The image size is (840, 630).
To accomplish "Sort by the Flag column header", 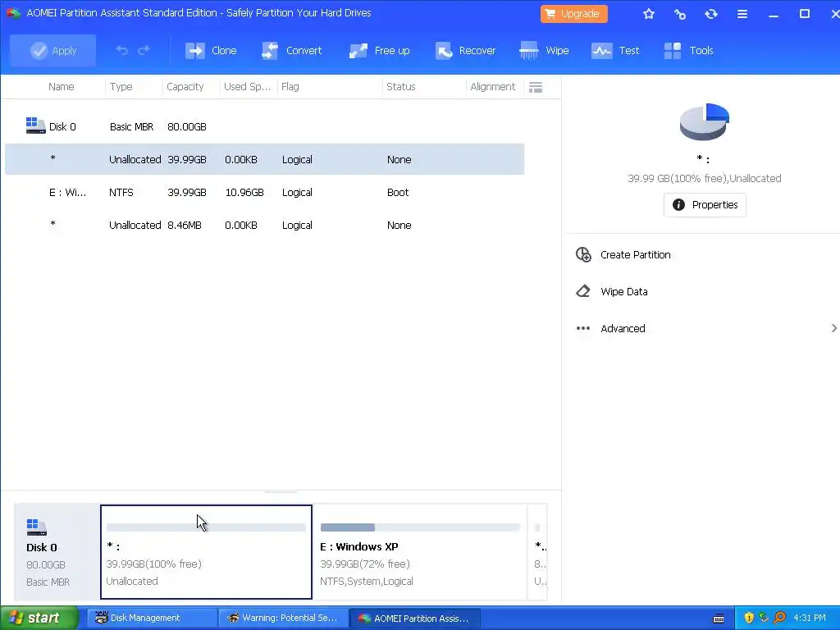I will pos(290,87).
